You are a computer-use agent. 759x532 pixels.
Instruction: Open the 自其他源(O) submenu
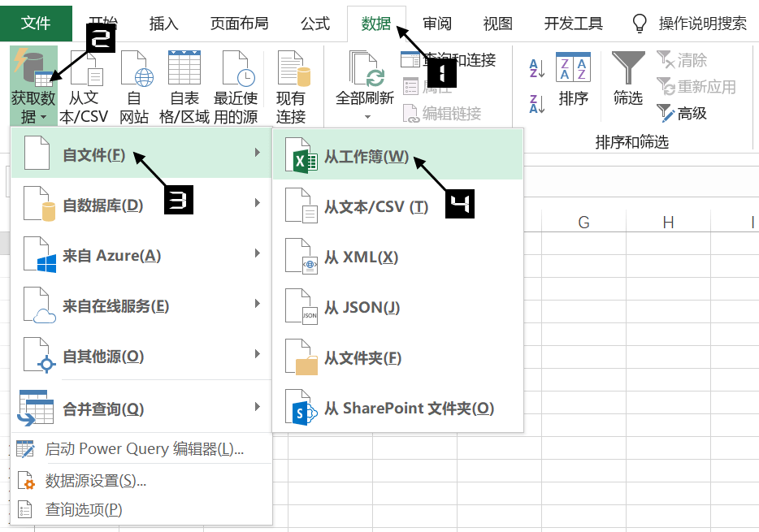[x=141, y=354]
